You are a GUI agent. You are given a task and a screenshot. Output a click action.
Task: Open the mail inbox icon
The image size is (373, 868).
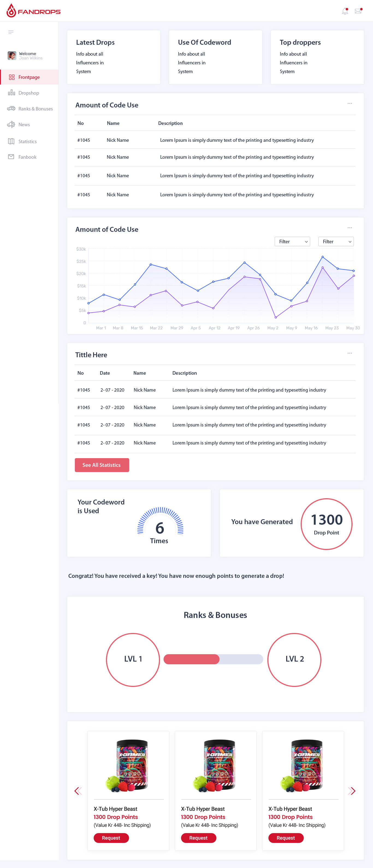pos(358,11)
